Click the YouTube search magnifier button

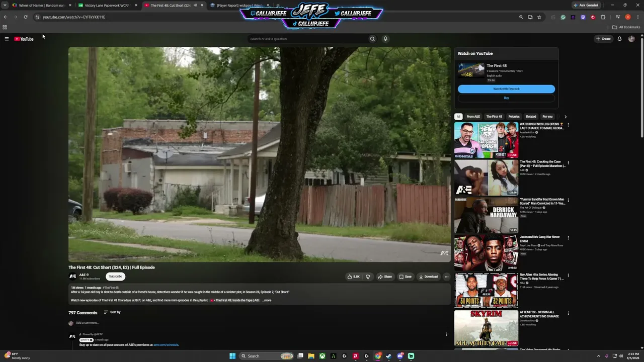(x=372, y=39)
